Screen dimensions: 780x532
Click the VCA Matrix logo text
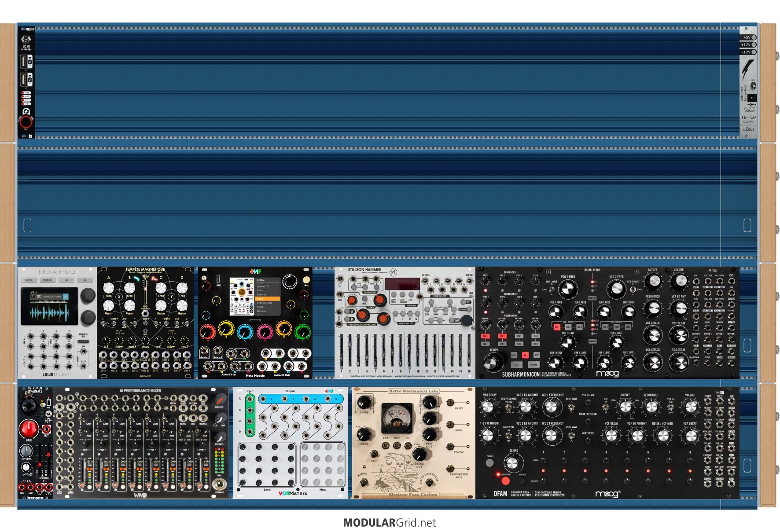(x=293, y=493)
